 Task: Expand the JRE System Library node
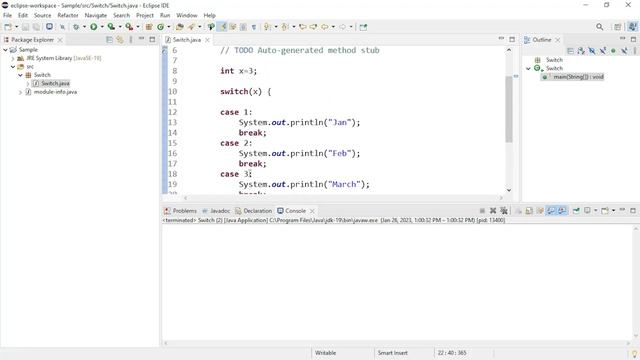click(13, 58)
